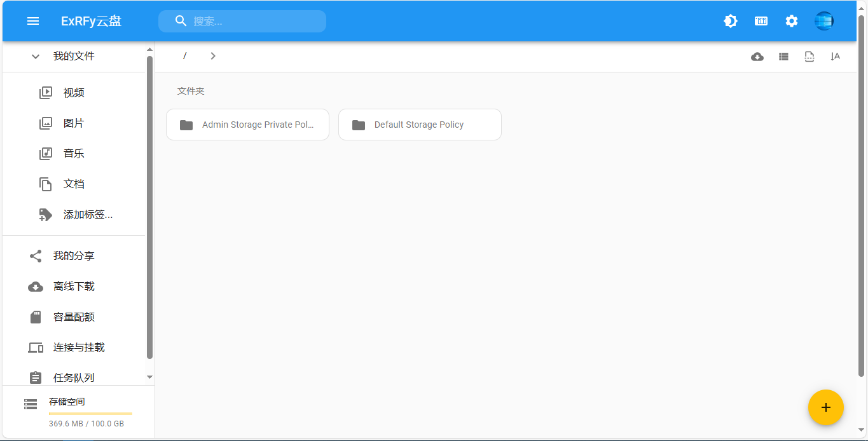Open the settings gear icon
Viewport: 868px width, 441px height.
coord(791,21)
